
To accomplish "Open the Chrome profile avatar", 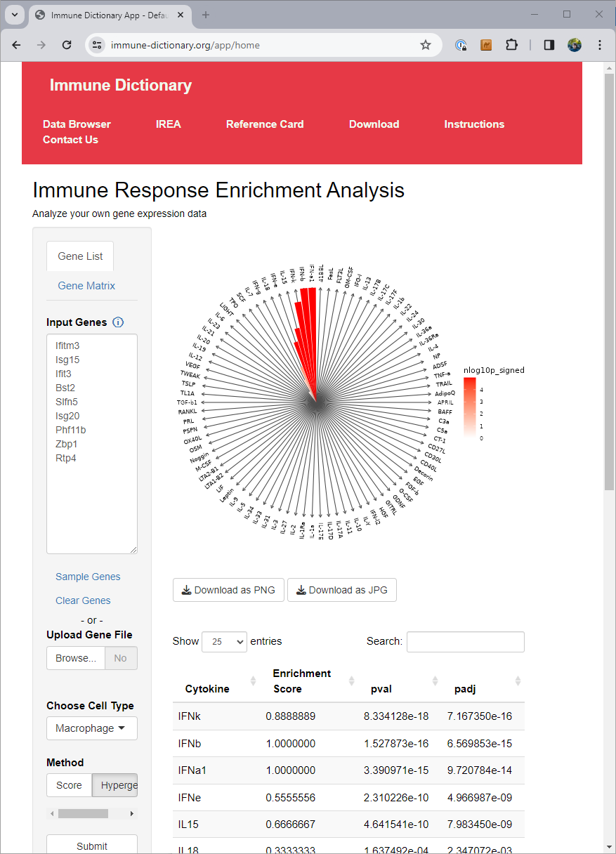I will click(x=575, y=45).
